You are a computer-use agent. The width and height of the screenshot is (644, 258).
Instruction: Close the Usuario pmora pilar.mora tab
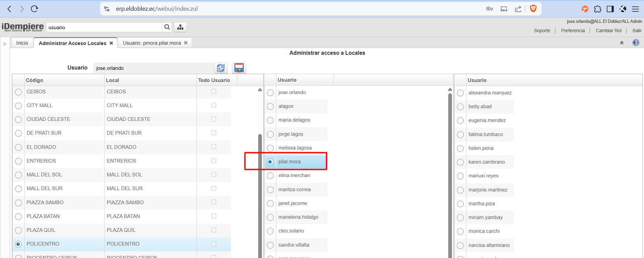(x=186, y=43)
